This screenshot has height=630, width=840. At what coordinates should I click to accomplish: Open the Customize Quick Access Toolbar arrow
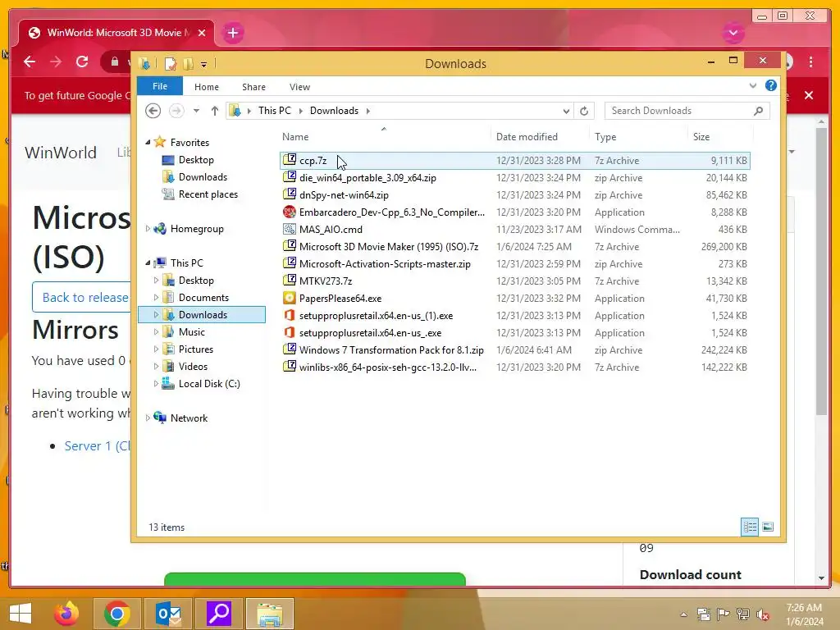tap(203, 64)
